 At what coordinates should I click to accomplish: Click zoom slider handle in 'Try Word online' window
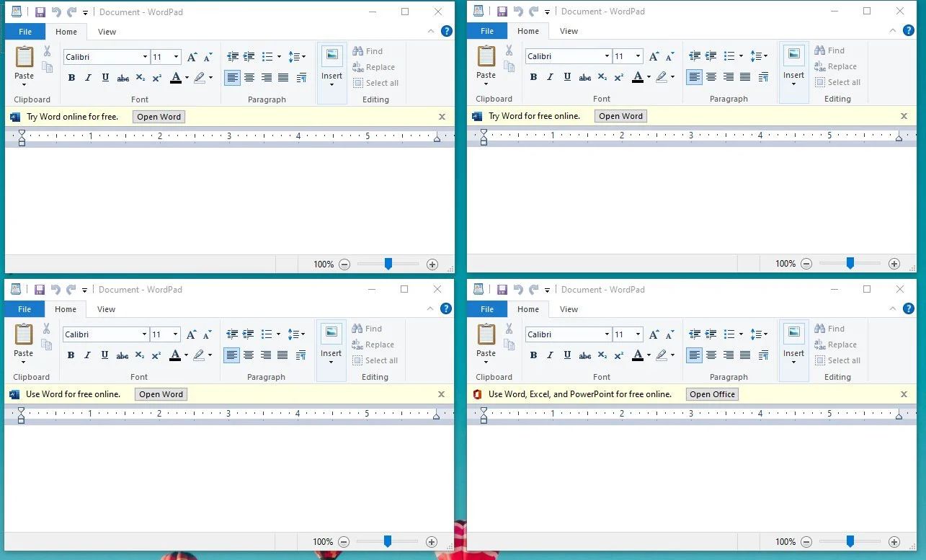tap(388, 265)
